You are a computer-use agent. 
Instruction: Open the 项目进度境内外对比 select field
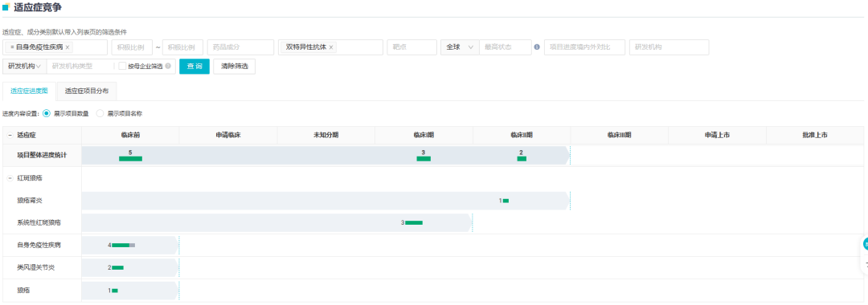pos(584,47)
